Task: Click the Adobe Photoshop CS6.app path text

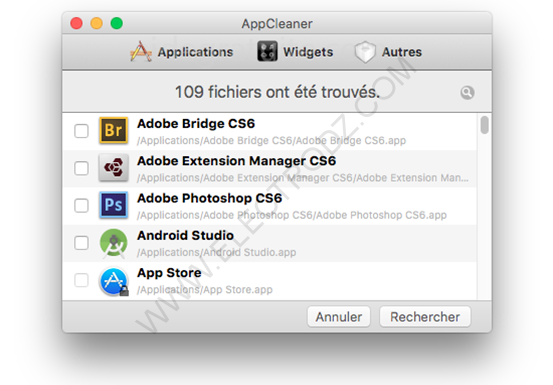Action: (x=292, y=215)
